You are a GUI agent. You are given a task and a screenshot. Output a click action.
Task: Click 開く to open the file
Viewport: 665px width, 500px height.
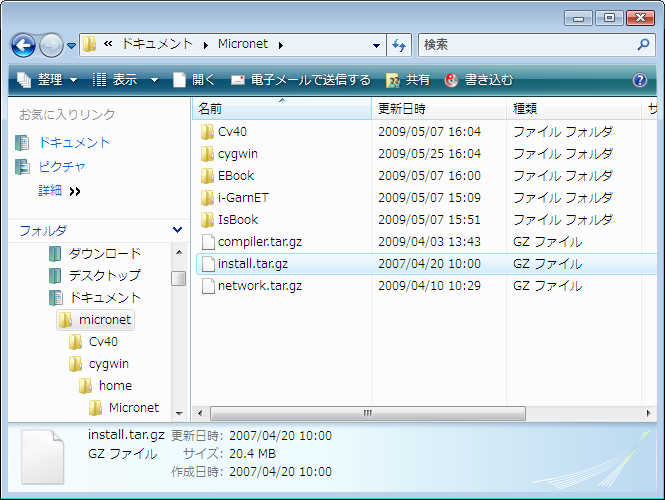[194, 80]
